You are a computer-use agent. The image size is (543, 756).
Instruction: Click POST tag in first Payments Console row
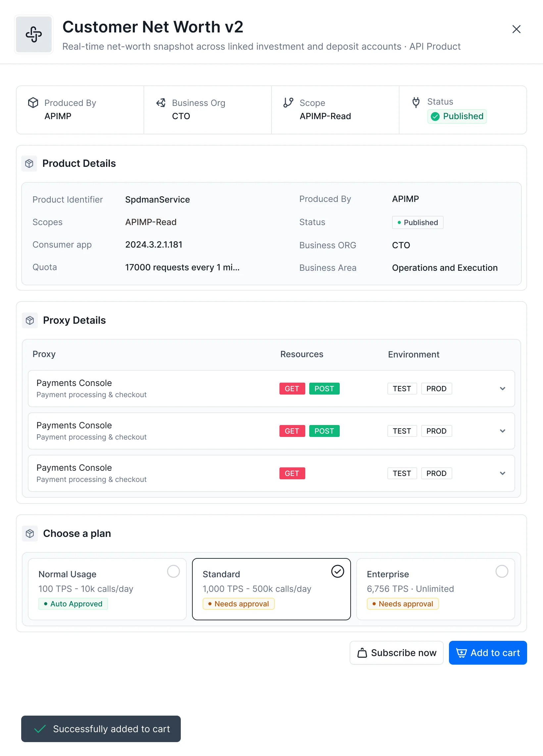324,389
